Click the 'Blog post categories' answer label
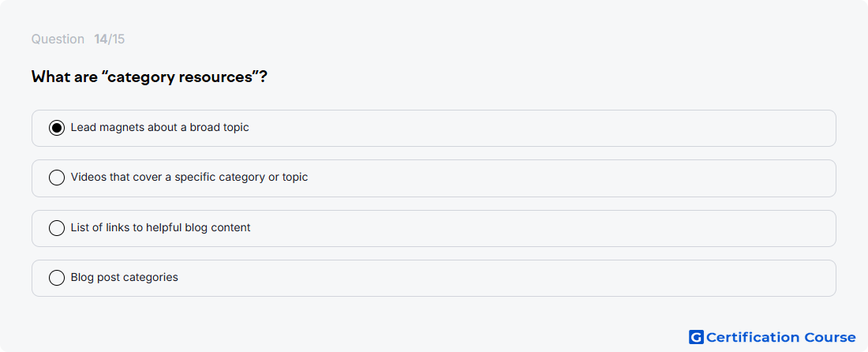The width and height of the screenshot is (868, 352). pyautogui.click(x=125, y=278)
